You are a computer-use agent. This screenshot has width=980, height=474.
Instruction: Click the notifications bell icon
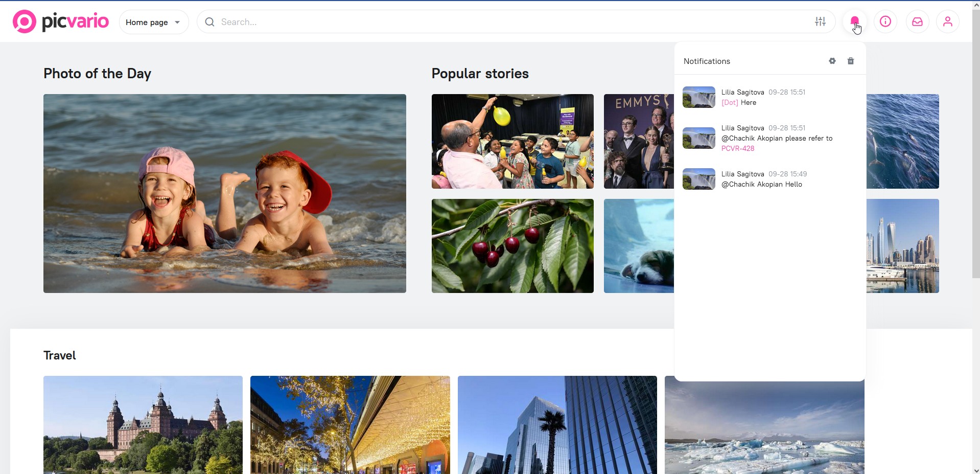pos(855,21)
